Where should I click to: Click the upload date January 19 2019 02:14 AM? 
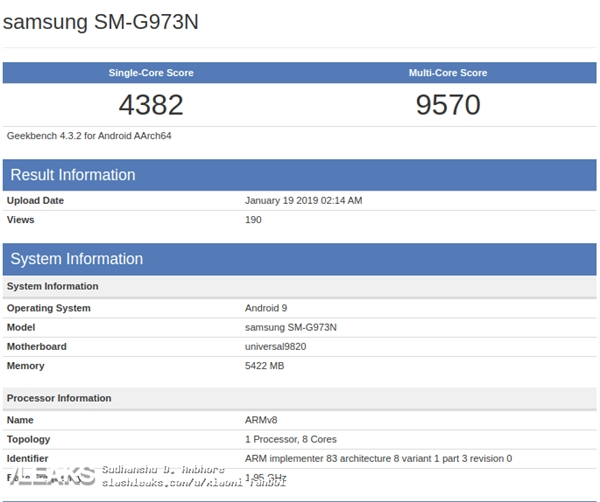click(303, 201)
